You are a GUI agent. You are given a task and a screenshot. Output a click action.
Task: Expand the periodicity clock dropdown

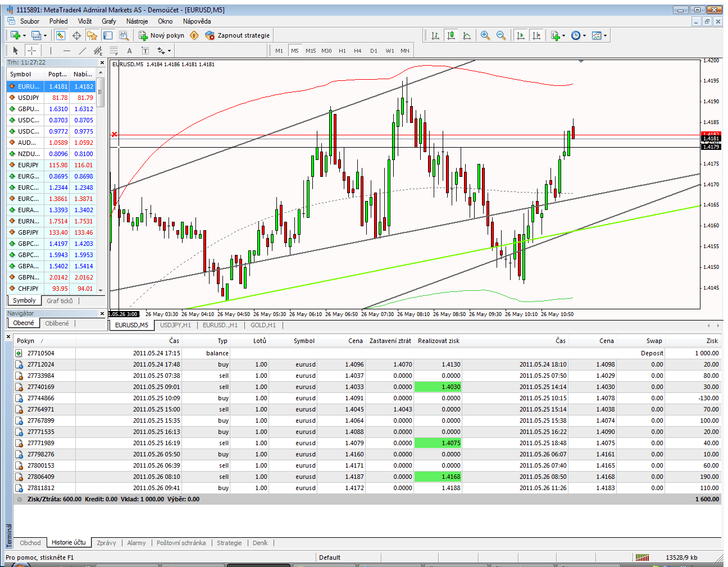584,35
